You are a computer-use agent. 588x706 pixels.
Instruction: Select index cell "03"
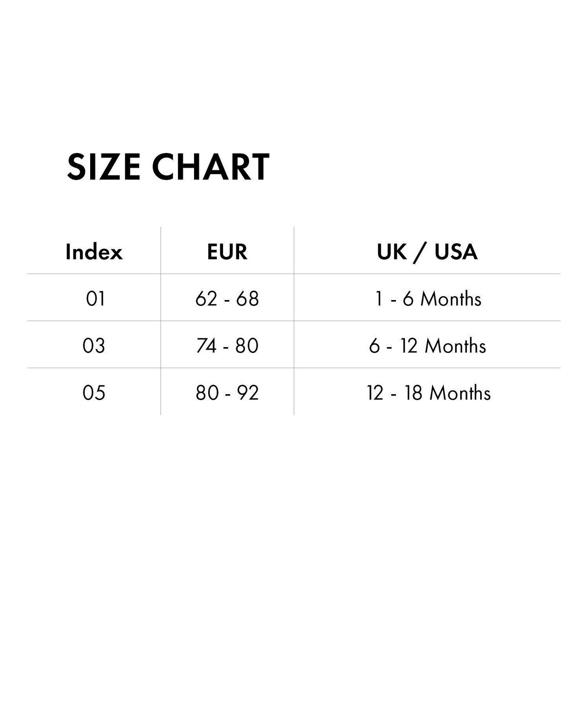pyautogui.click(x=94, y=346)
